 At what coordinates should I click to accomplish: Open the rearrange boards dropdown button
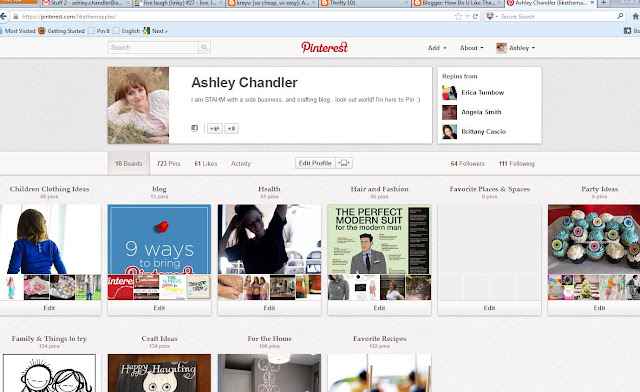click(x=344, y=163)
